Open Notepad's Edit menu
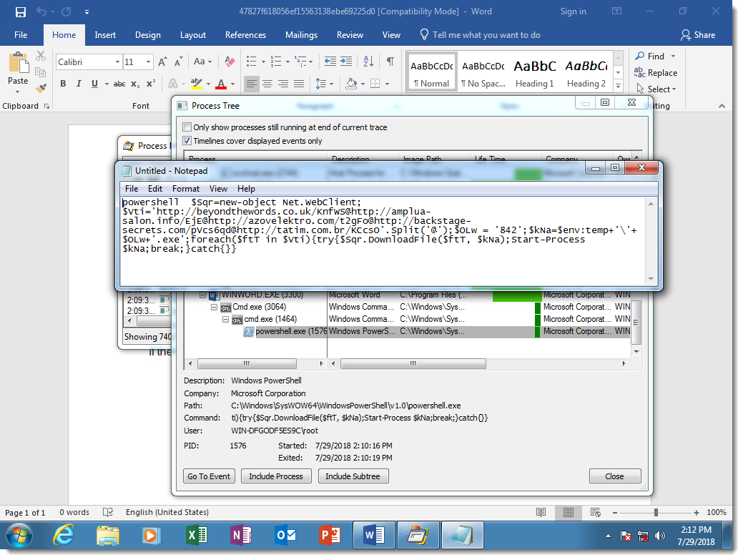The image size is (743, 560). 155,189
